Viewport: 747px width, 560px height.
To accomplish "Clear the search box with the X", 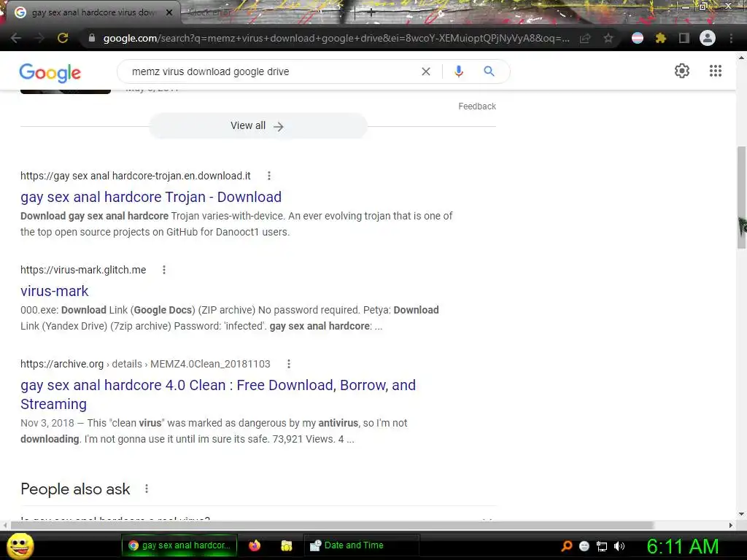I will click(426, 71).
